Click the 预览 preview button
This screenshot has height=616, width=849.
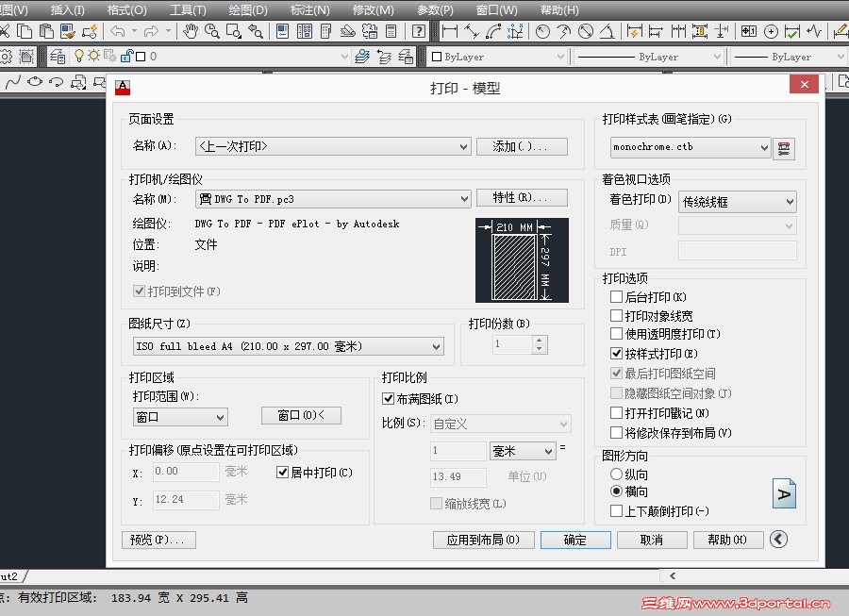[157, 539]
